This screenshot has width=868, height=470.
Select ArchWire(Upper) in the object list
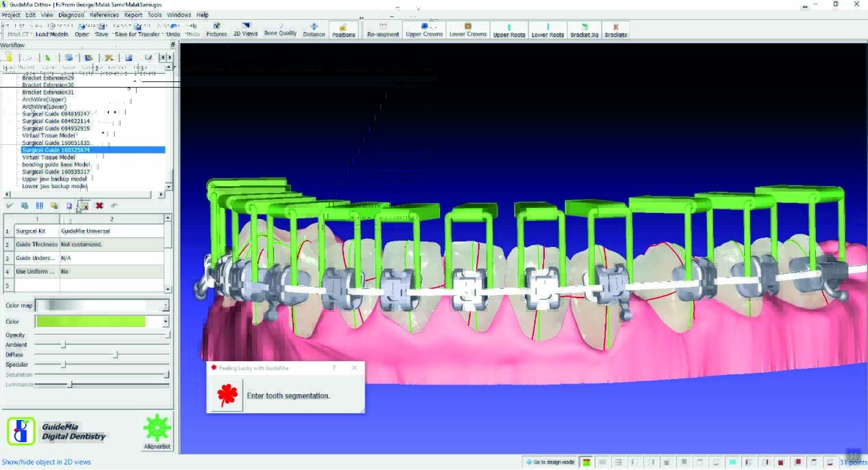click(x=44, y=99)
